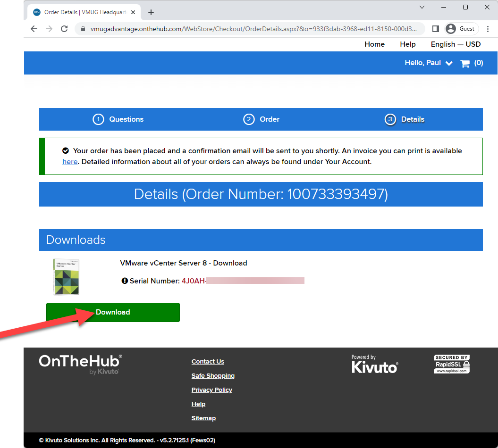Open the Guest profile menu
This screenshot has height=448, width=498.
click(x=462, y=29)
